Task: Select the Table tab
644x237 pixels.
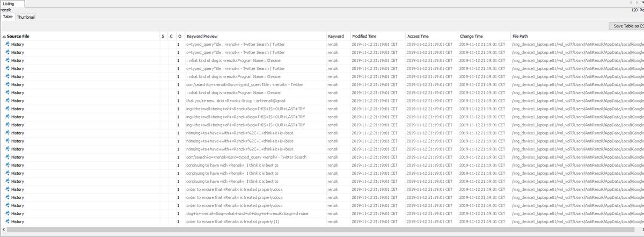Action: click(x=8, y=17)
